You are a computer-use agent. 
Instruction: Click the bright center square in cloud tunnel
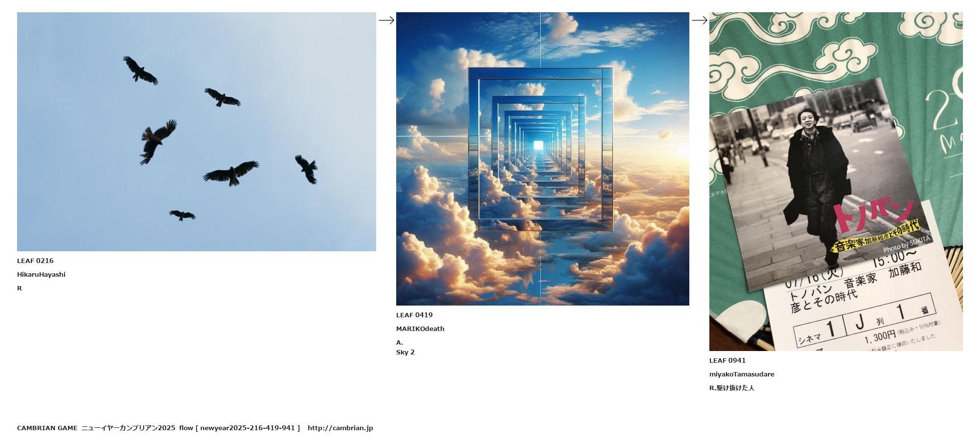tap(538, 145)
